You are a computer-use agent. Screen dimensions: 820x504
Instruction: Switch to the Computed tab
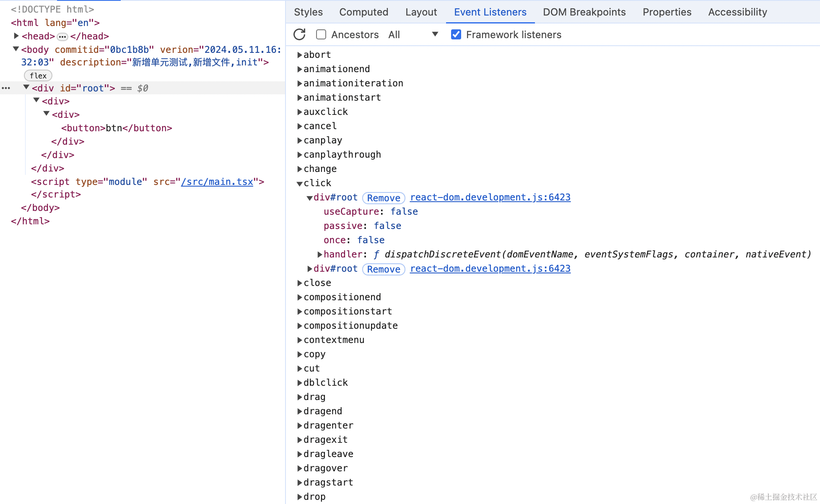coord(364,12)
